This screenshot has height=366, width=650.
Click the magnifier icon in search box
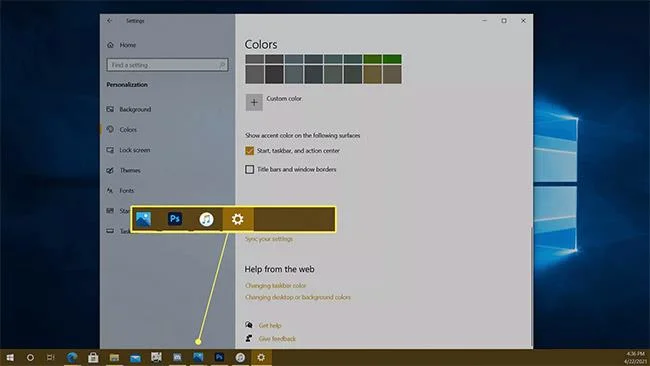222,65
